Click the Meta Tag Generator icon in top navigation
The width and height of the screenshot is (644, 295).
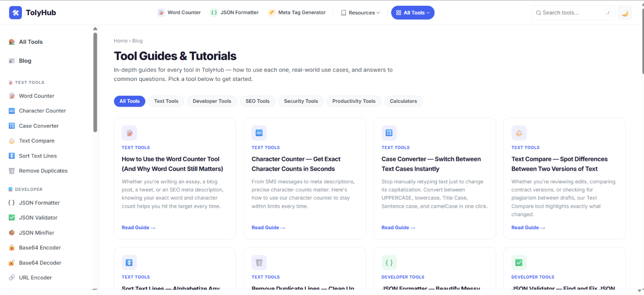coord(272,13)
